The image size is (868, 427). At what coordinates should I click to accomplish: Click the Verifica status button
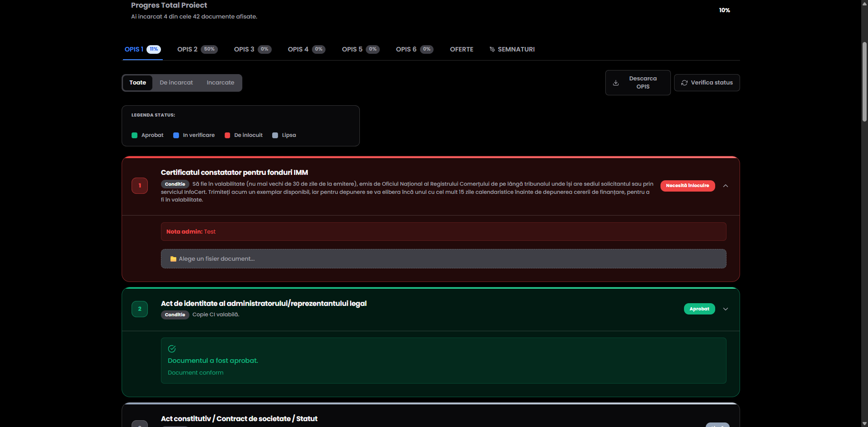(x=707, y=83)
